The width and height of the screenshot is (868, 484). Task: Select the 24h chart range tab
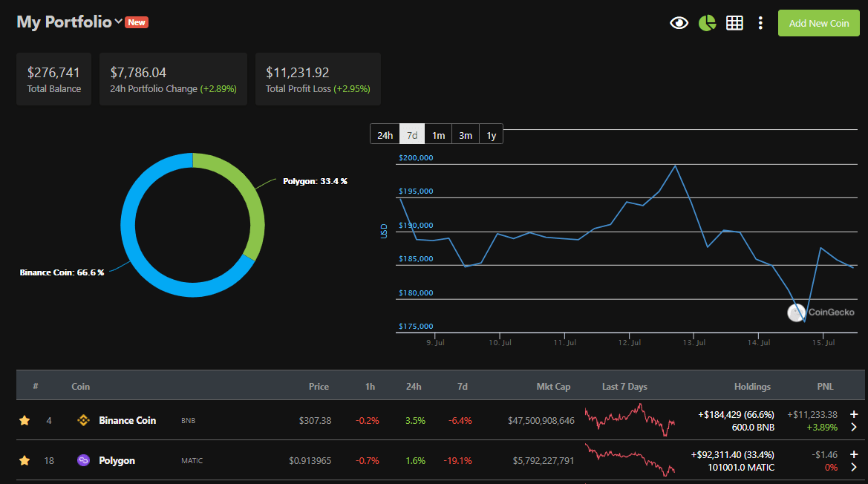pyautogui.click(x=385, y=135)
